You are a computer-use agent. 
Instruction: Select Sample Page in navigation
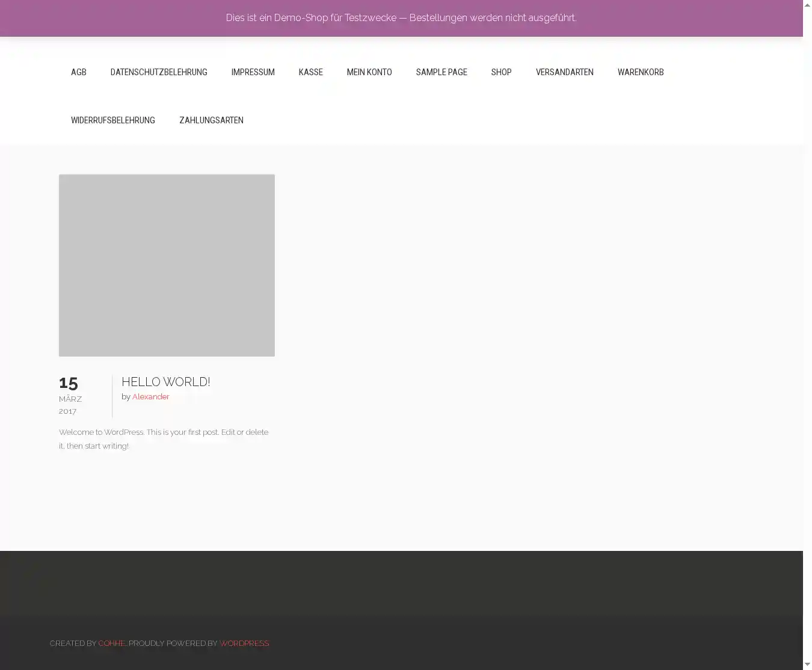coord(441,72)
